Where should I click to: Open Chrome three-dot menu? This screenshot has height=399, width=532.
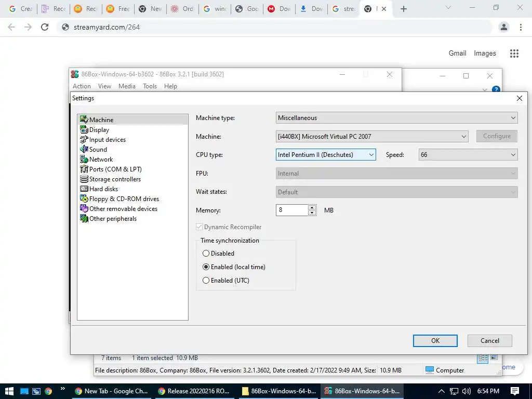(x=521, y=27)
